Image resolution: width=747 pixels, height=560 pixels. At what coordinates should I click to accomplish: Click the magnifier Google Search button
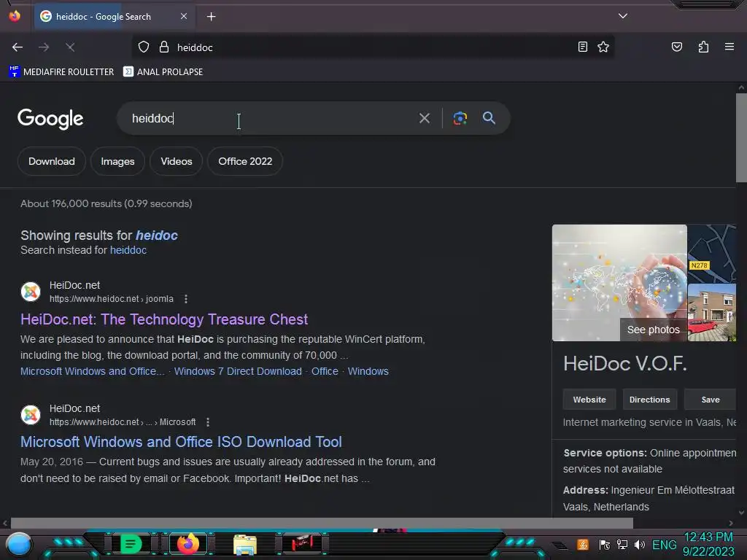point(489,117)
